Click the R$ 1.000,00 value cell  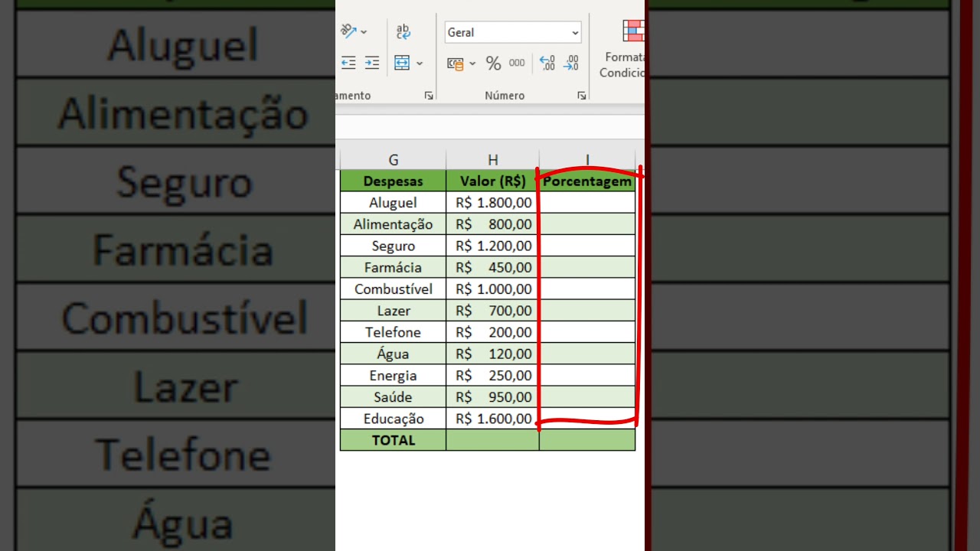coord(492,289)
